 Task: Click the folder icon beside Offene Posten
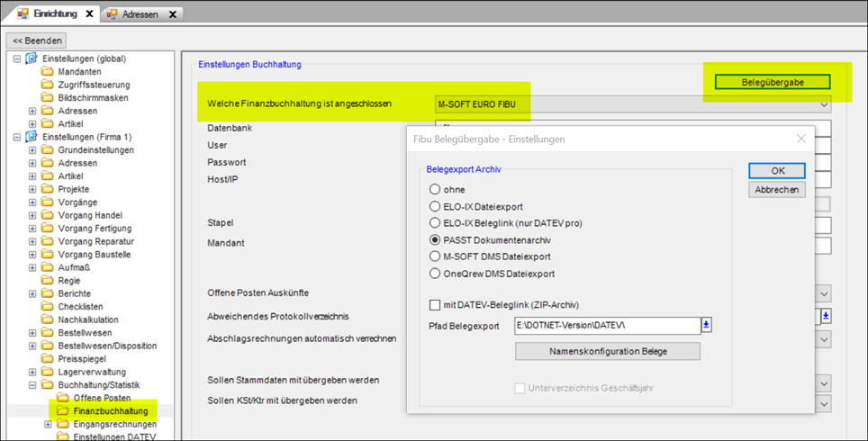[x=62, y=398]
